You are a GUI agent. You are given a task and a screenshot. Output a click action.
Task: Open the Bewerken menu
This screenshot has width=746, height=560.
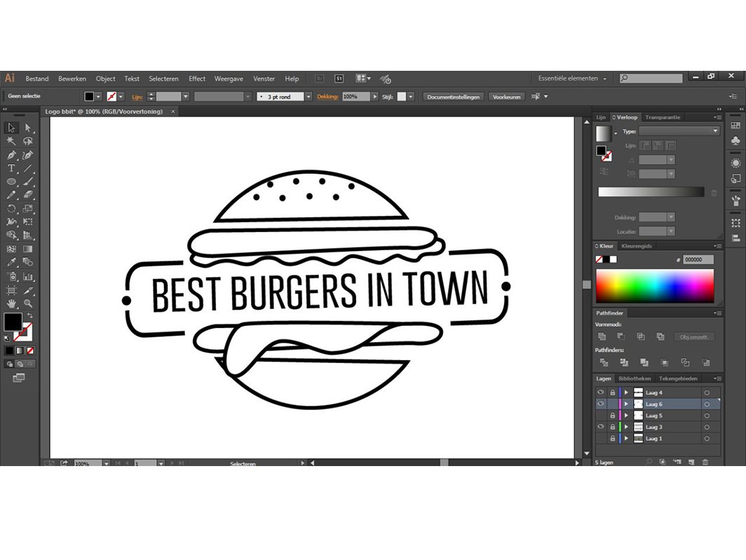pyautogui.click(x=72, y=78)
